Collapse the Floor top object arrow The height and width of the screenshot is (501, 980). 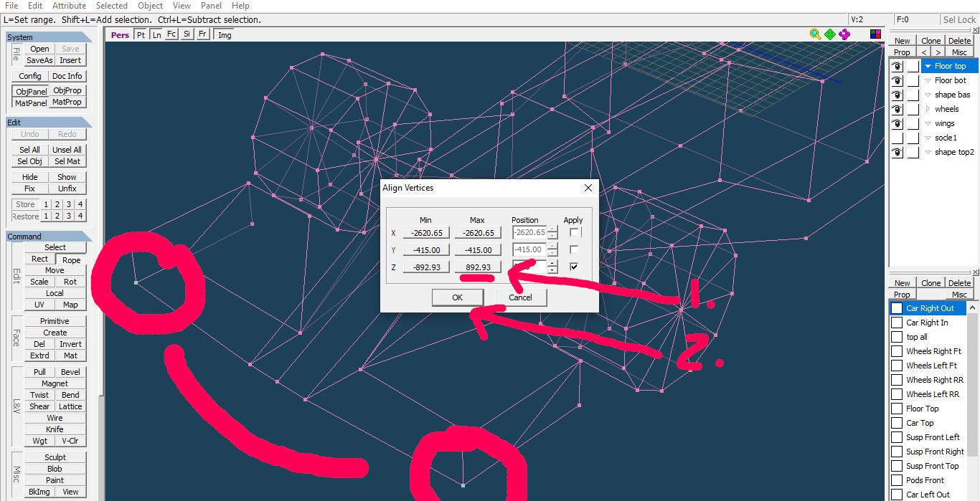pyautogui.click(x=928, y=66)
